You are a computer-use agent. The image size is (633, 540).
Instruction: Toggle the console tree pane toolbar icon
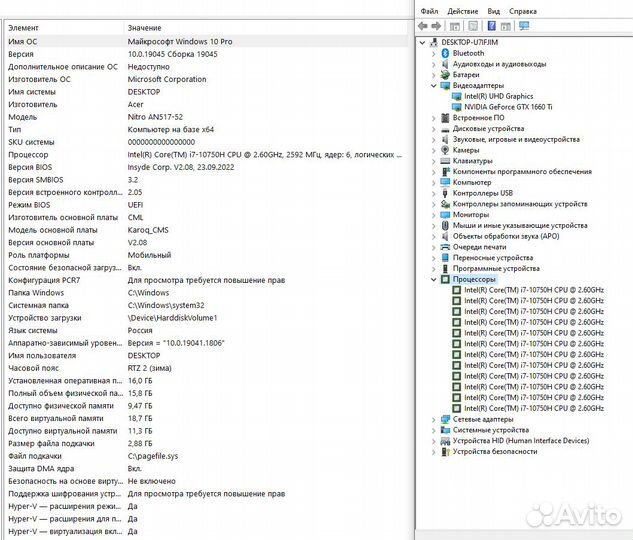point(455,27)
